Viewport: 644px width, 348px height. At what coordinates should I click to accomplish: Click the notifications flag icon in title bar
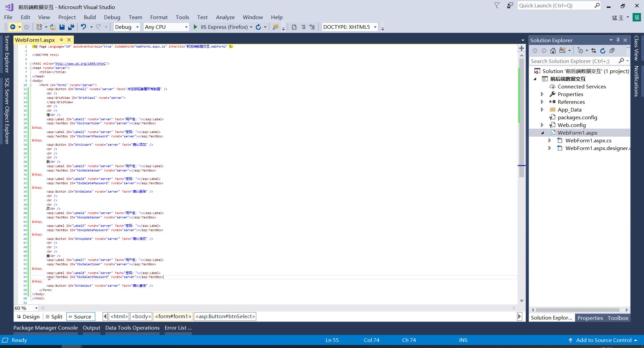tap(497, 6)
